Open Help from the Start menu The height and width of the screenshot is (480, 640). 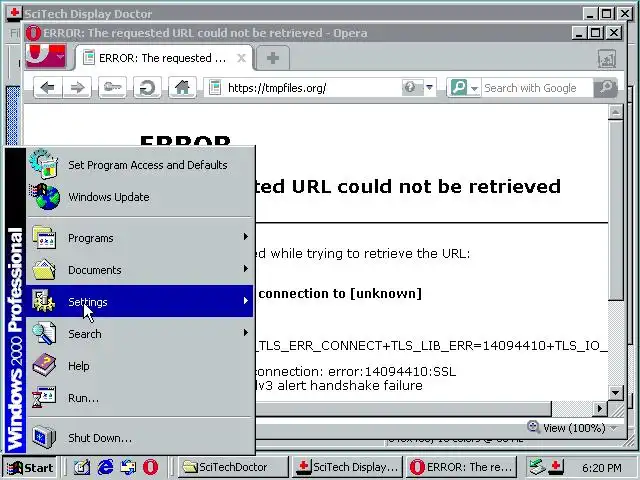[140, 366]
